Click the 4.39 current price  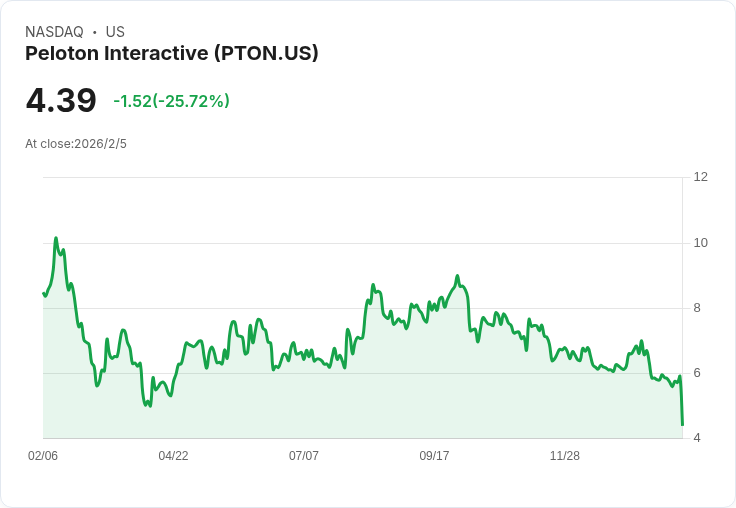pyautogui.click(x=61, y=100)
